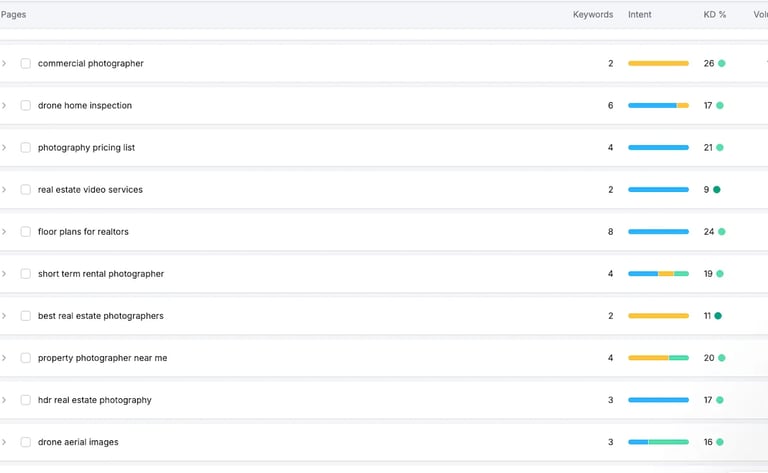Open the drone home inspection page name
Screen dimensions: 768x473
point(85,105)
